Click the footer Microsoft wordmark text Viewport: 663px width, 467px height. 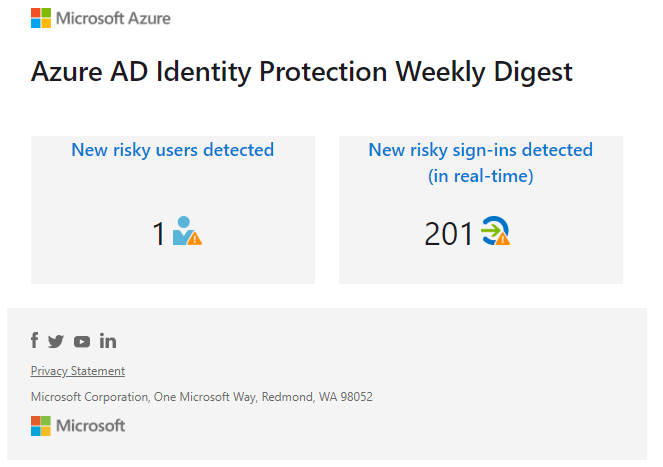(x=90, y=426)
